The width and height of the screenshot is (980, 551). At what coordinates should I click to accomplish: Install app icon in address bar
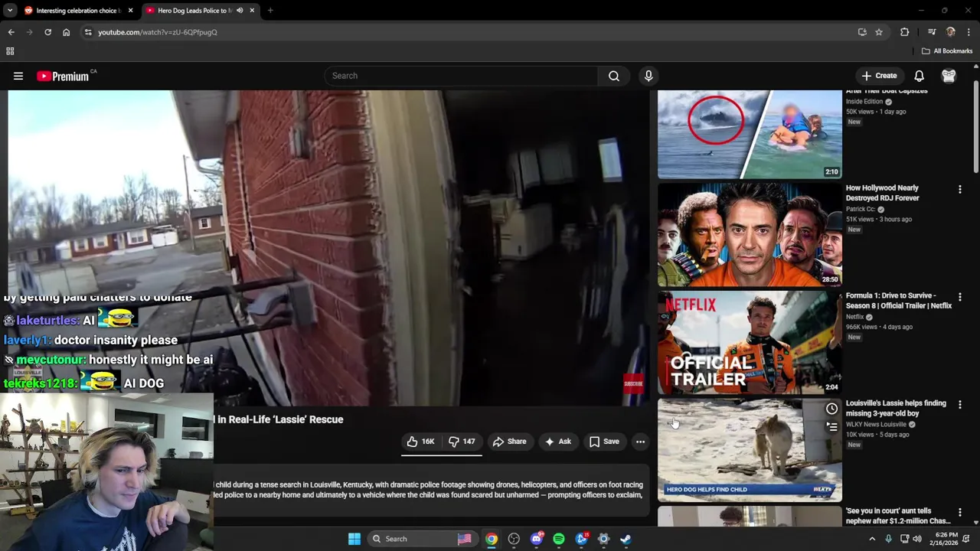[862, 32]
